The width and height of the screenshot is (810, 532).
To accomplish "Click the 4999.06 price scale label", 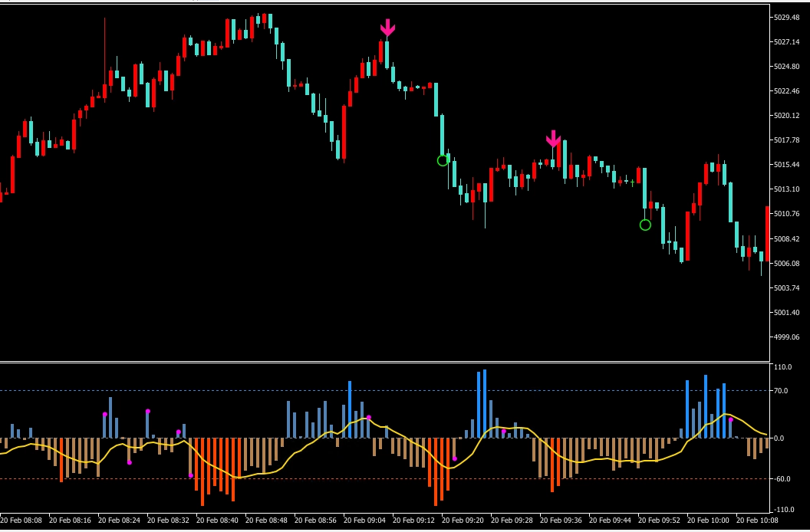I will (x=787, y=337).
